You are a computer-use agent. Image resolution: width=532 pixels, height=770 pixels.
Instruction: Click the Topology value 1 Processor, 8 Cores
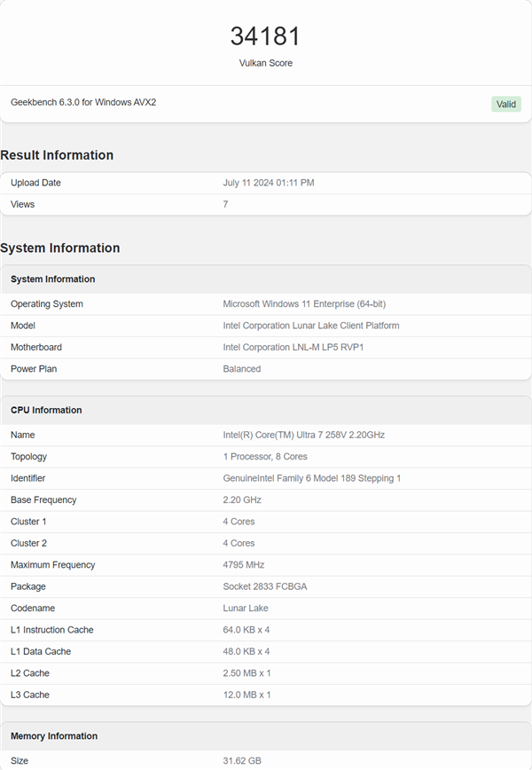point(265,457)
